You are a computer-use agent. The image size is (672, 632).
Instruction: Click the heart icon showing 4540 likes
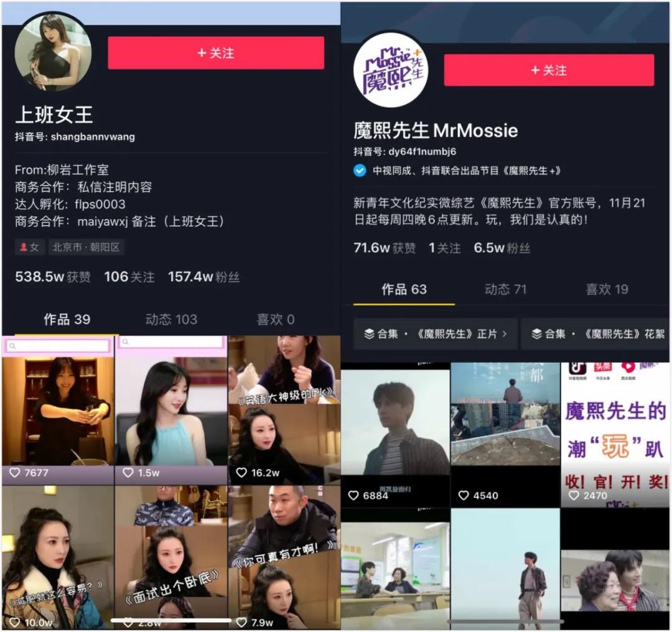tap(463, 496)
